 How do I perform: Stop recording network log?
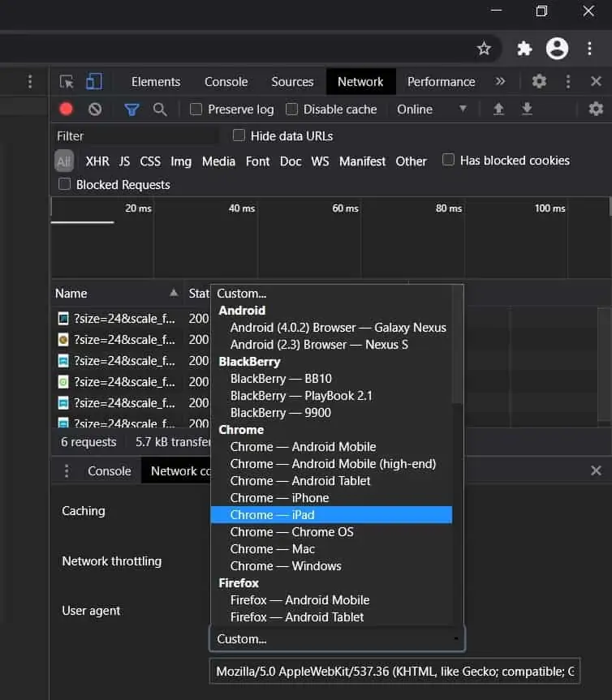click(x=67, y=109)
